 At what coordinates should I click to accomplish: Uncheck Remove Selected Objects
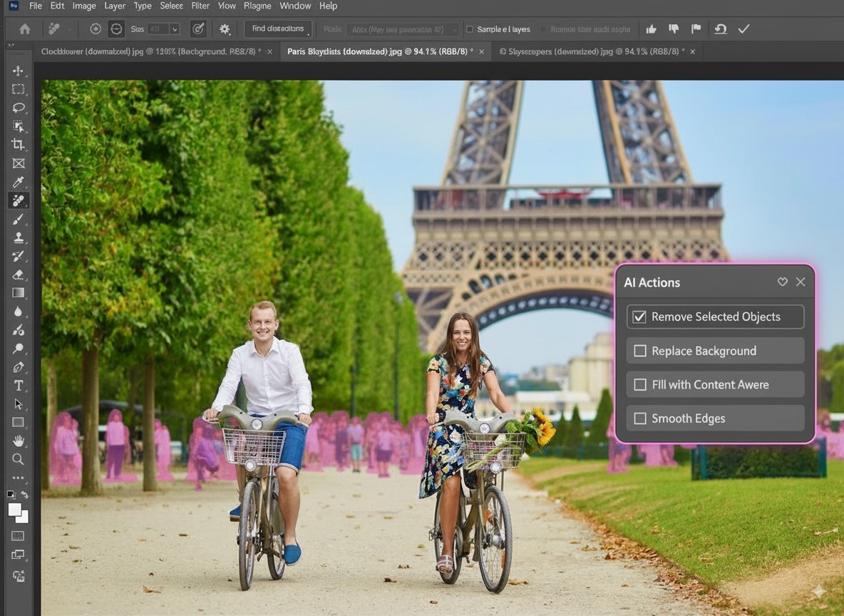click(639, 317)
